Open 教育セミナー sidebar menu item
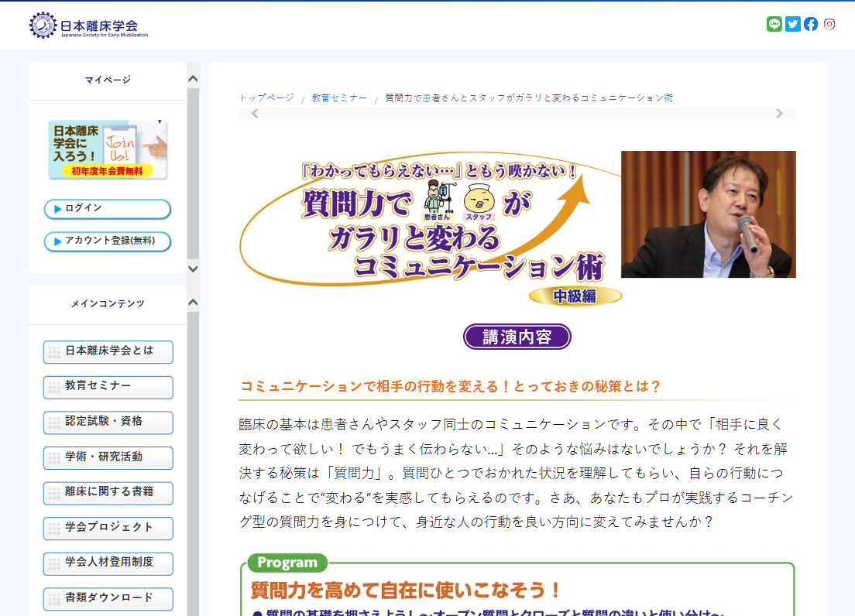The height and width of the screenshot is (616, 855). [x=108, y=387]
